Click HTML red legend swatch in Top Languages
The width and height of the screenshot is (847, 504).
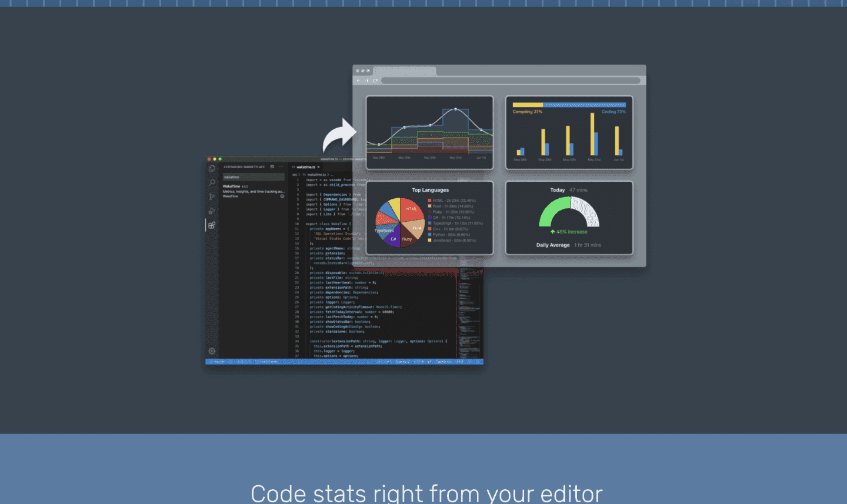tap(429, 201)
